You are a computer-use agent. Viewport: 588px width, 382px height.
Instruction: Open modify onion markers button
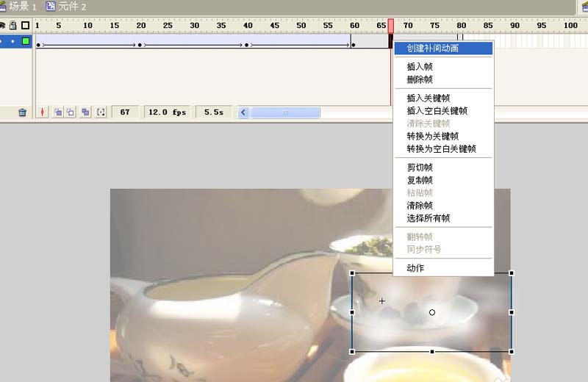point(101,112)
